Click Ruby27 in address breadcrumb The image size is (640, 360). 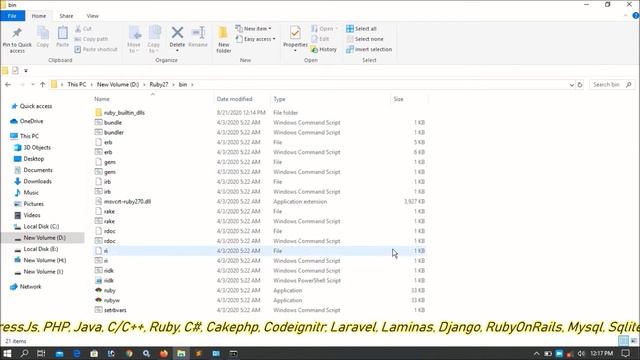pos(159,84)
